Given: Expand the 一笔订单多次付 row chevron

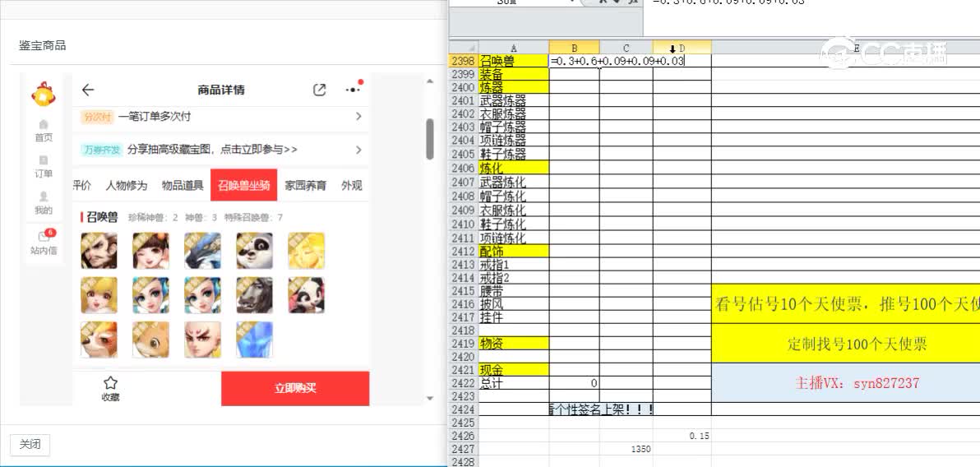Looking at the screenshot, I should pos(358,116).
